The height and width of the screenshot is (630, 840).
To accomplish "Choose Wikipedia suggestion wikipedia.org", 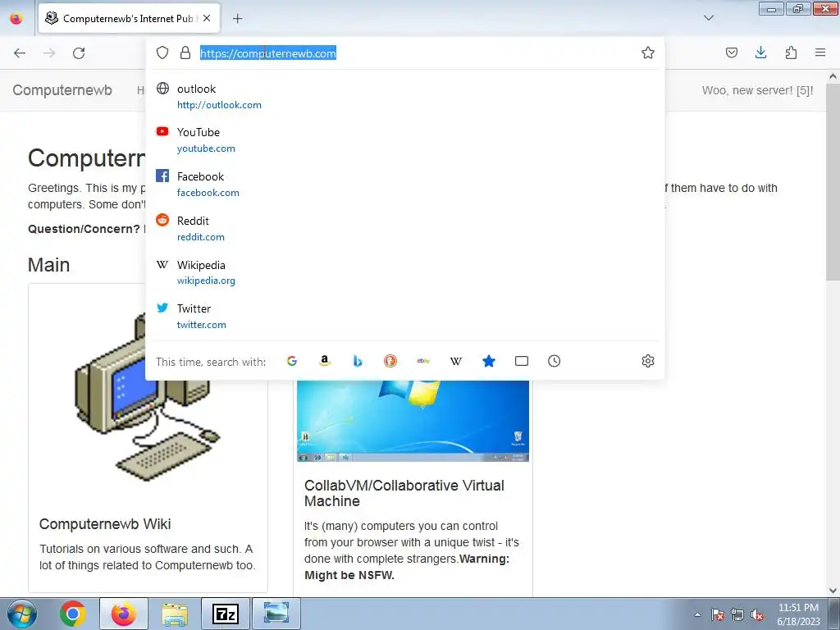I will 405,272.
